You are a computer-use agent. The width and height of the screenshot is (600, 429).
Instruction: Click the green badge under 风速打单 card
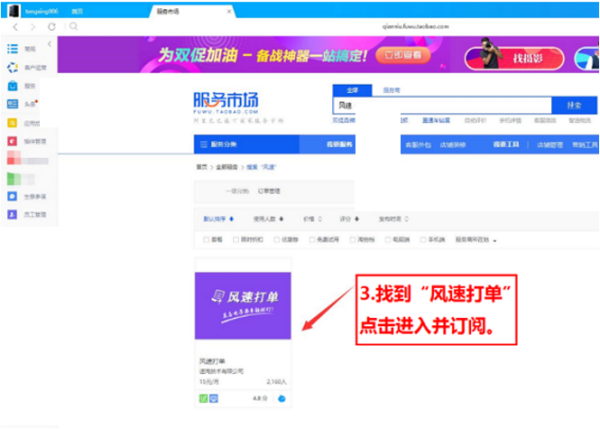[x=203, y=399]
